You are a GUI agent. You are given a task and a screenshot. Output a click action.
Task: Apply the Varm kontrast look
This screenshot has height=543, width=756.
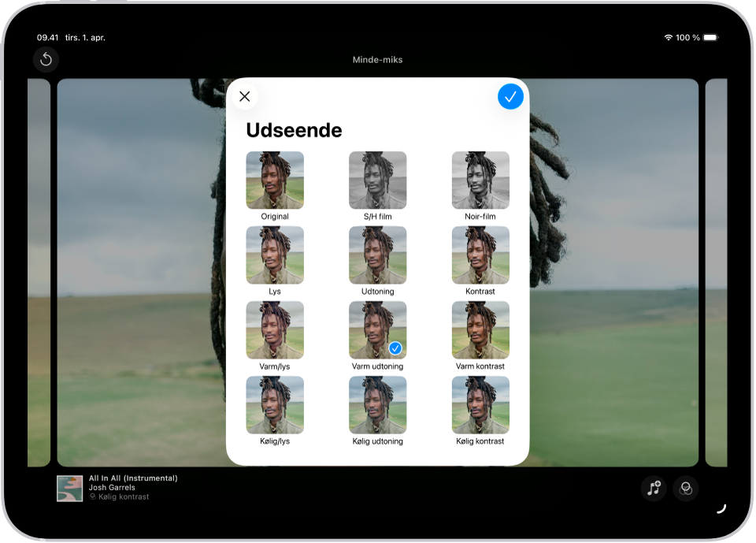(480, 330)
